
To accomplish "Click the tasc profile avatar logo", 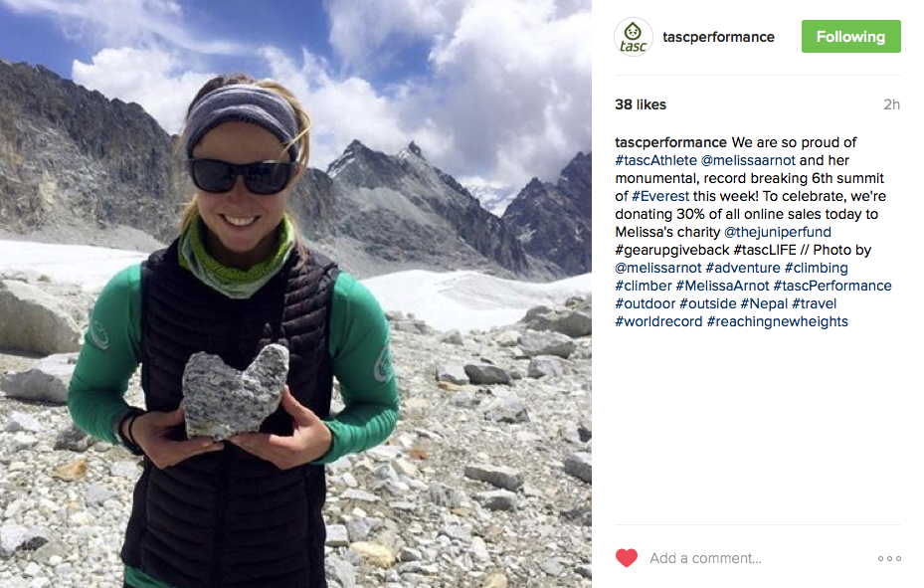I will 633,37.
